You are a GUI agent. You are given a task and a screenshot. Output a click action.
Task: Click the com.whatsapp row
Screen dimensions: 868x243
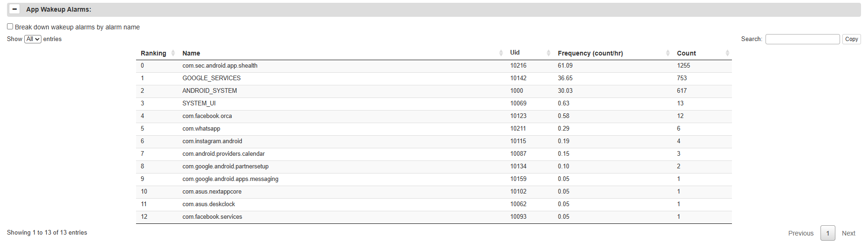point(201,129)
